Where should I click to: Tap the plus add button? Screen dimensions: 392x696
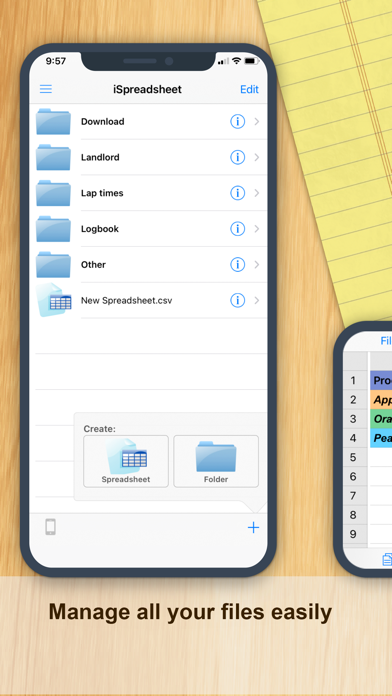point(253,527)
